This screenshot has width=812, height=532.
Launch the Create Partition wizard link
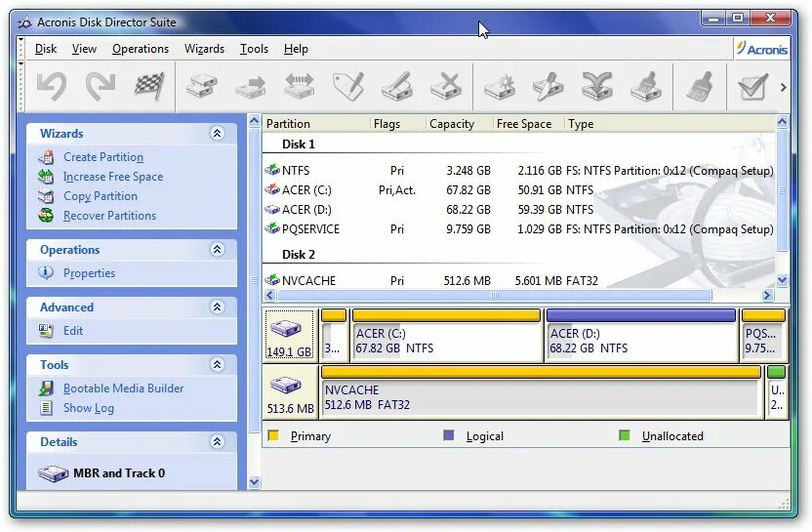103,157
